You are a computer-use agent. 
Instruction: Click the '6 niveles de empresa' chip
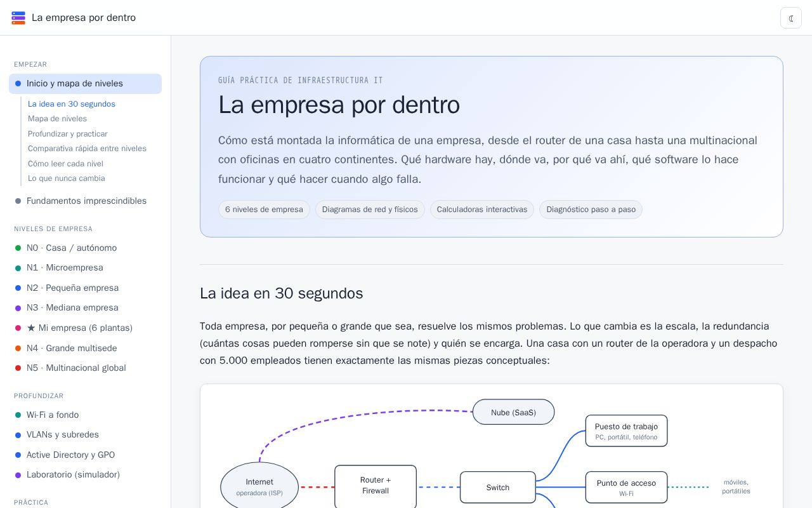click(264, 210)
